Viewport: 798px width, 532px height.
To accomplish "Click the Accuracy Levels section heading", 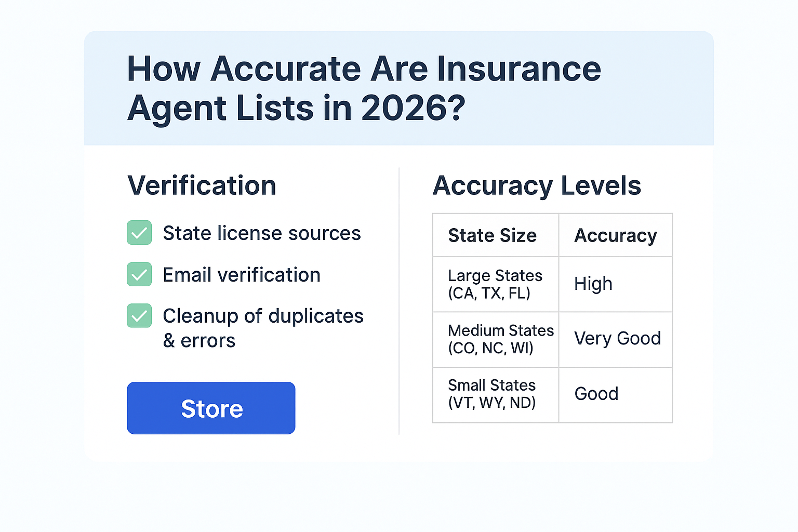I will pos(537,185).
